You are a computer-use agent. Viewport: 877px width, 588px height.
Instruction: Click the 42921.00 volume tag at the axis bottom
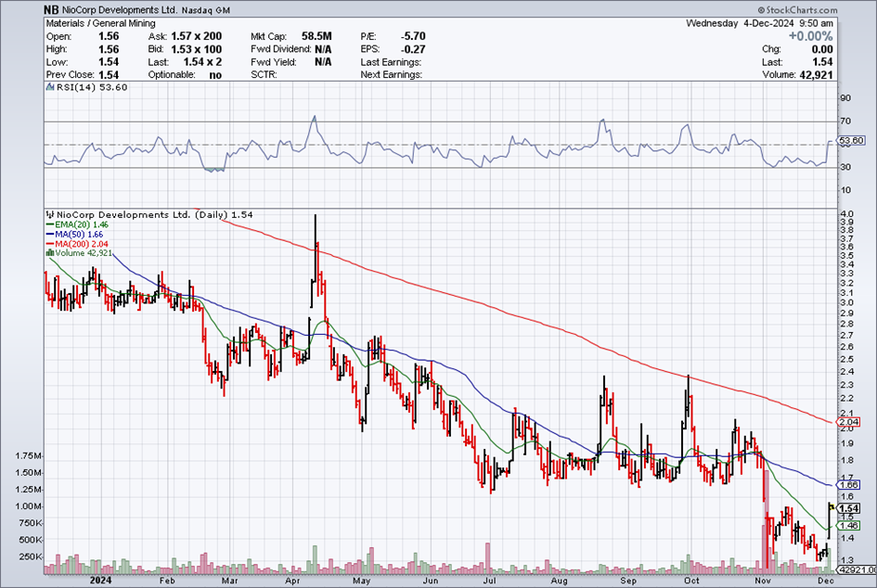857,569
